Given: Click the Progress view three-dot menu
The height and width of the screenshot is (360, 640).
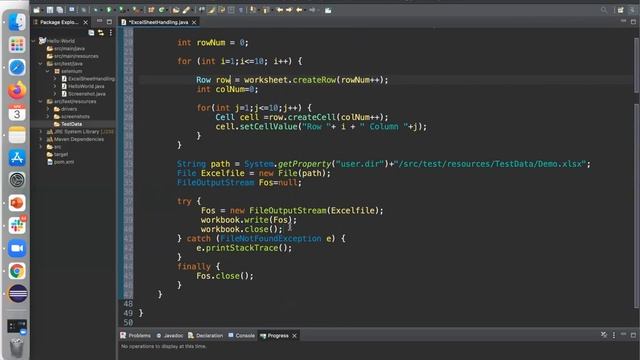Looking at the screenshot, I should [x=614, y=335].
